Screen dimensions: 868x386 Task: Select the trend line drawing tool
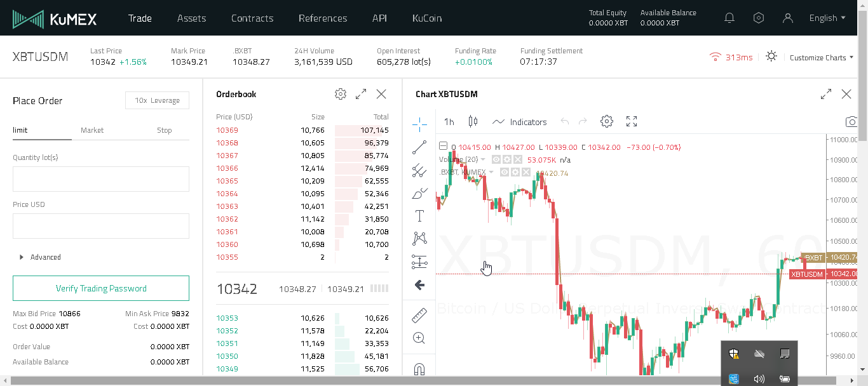coord(419,147)
